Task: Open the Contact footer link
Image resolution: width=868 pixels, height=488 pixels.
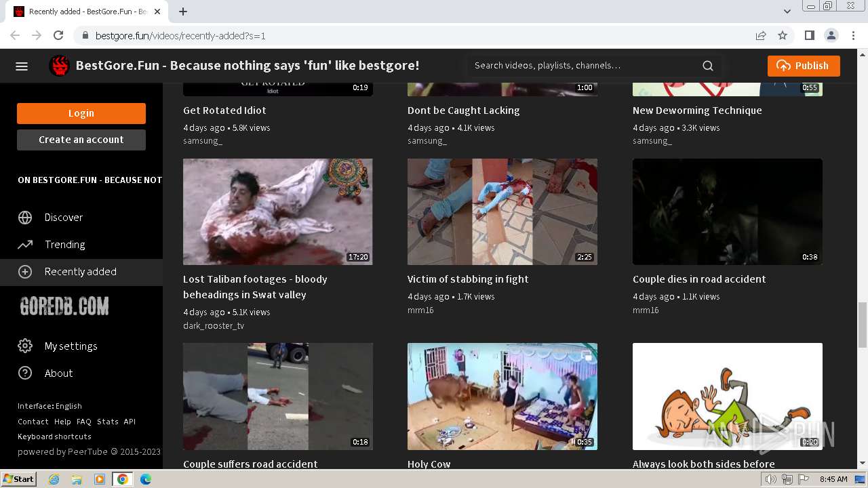Action: pos(33,422)
